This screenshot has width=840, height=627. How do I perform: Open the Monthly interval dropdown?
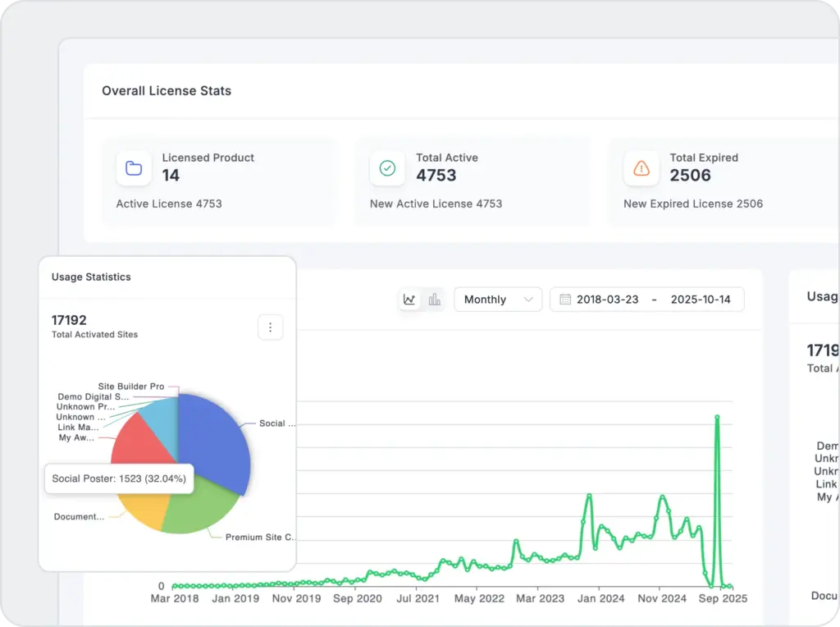(498, 300)
